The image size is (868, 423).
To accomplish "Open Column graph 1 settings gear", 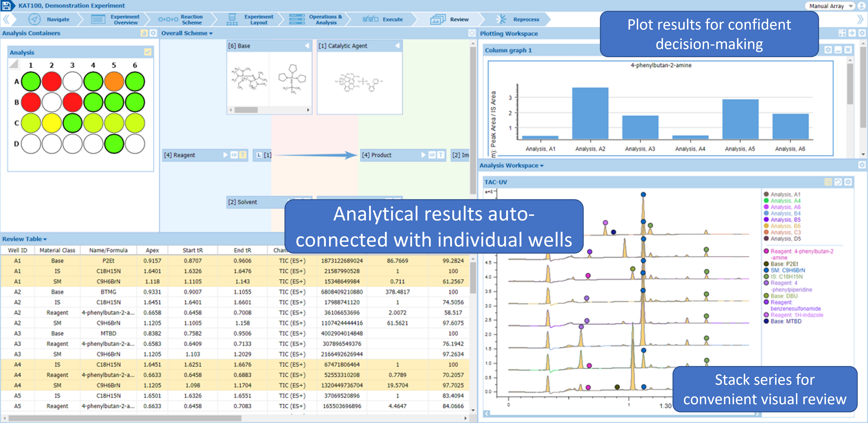I will 828,50.
